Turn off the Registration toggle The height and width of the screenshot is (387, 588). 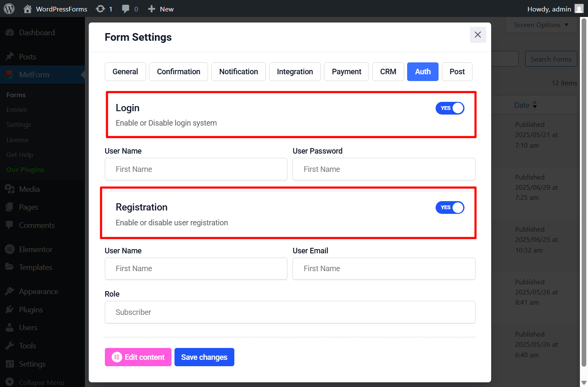point(450,208)
